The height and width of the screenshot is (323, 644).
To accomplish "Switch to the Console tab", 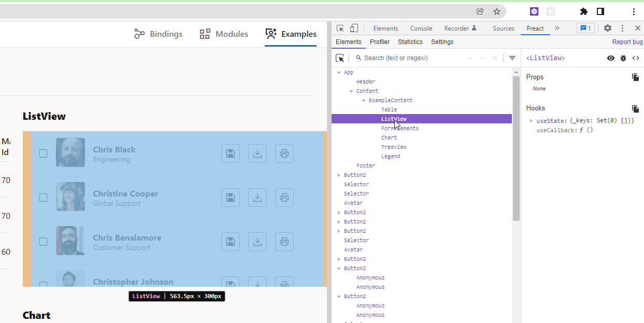I will (x=421, y=29).
